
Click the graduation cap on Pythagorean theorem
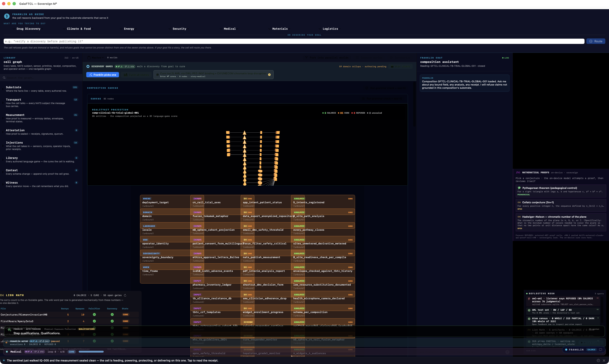(x=519, y=188)
